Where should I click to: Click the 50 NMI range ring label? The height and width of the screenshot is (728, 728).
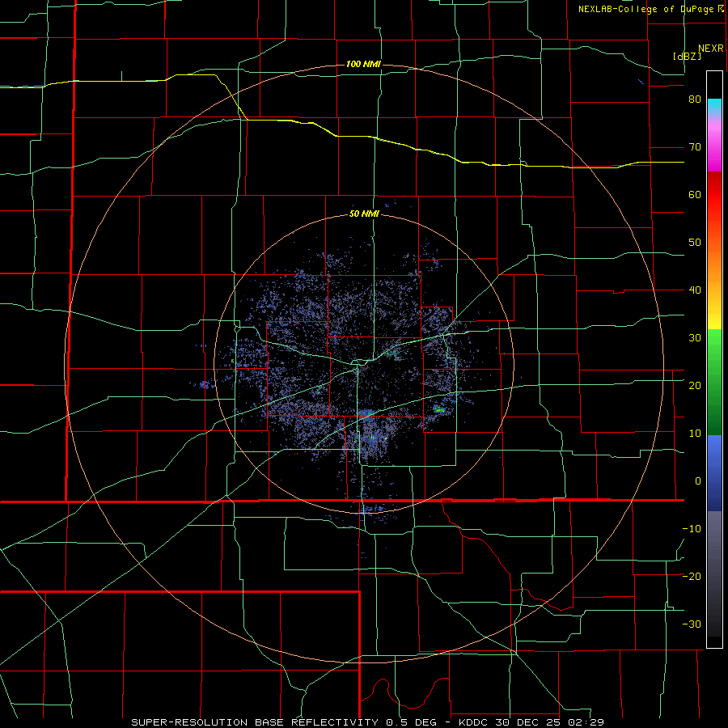click(364, 214)
